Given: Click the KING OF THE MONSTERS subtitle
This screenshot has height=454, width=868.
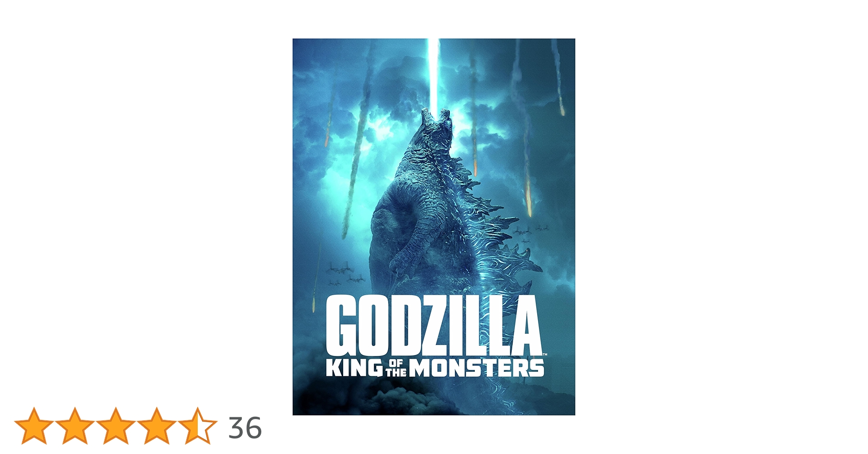Looking at the screenshot, I should [435, 368].
